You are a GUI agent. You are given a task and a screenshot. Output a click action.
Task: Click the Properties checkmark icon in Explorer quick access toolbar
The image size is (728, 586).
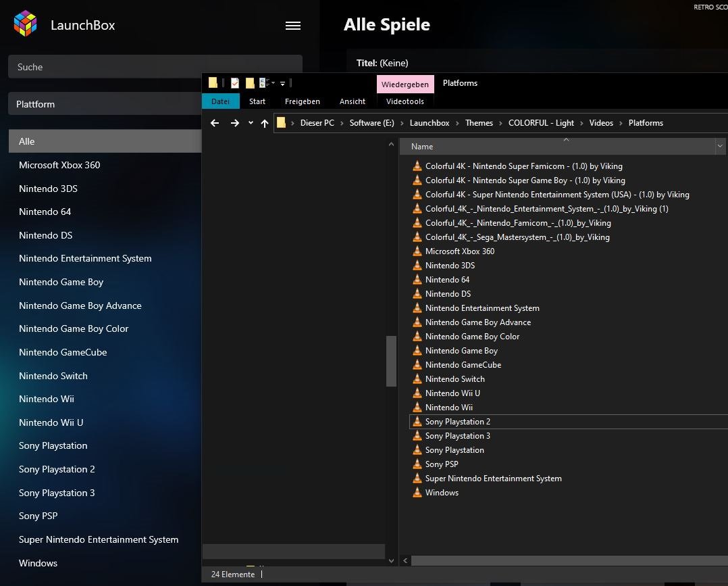[x=235, y=83]
